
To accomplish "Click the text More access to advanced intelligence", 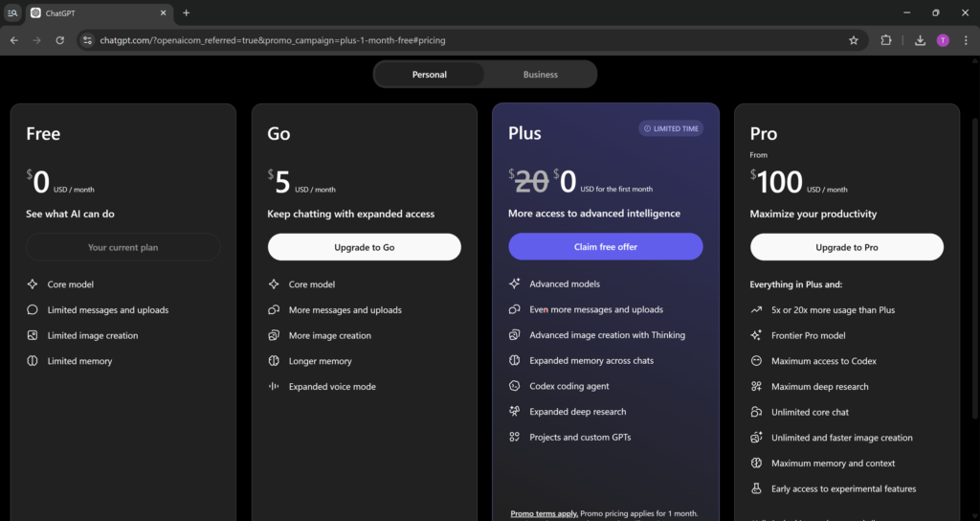I will coord(593,214).
